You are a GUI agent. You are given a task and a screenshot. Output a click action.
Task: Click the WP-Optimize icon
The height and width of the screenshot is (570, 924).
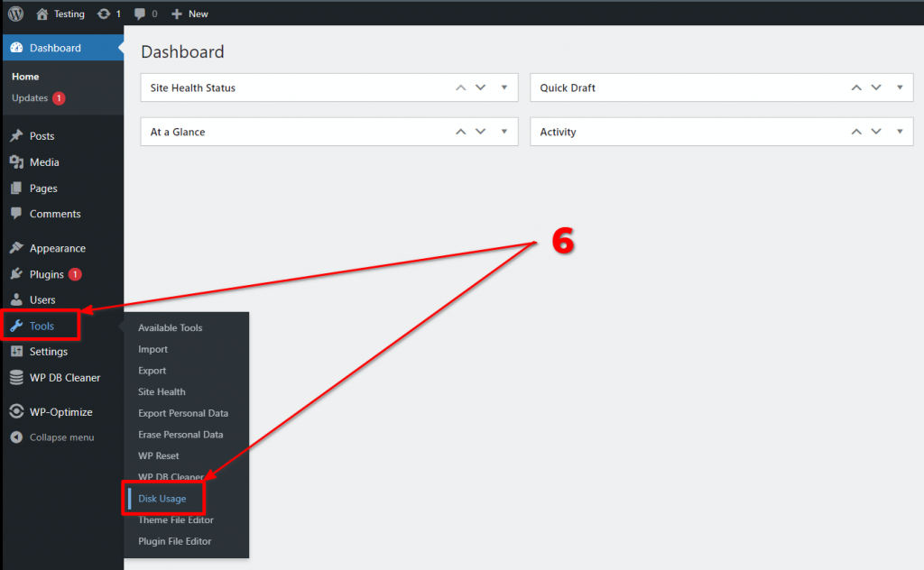(x=16, y=411)
